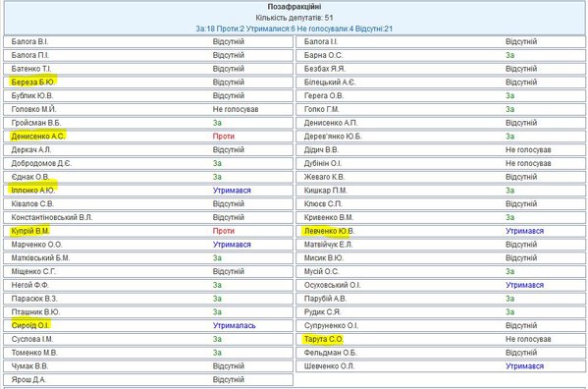Viewport: 588px width, 389px height.
Task: Click the Парубій А.В. entry
Action: (x=325, y=299)
